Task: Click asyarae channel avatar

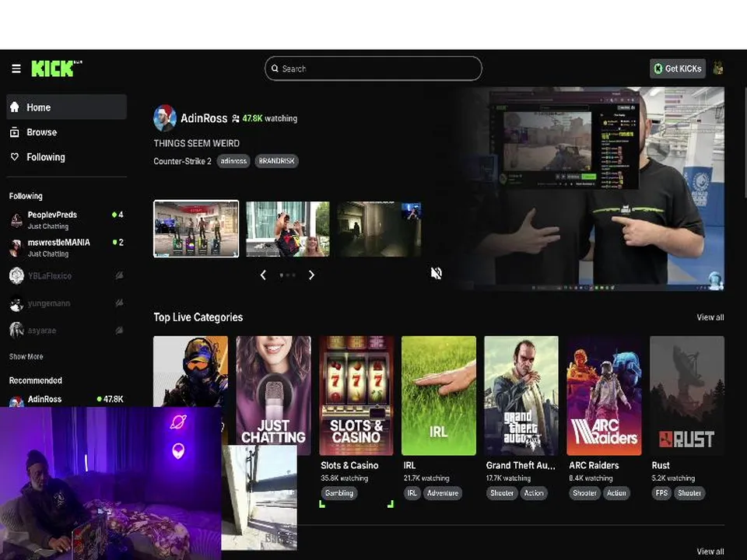Action: [x=16, y=330]
